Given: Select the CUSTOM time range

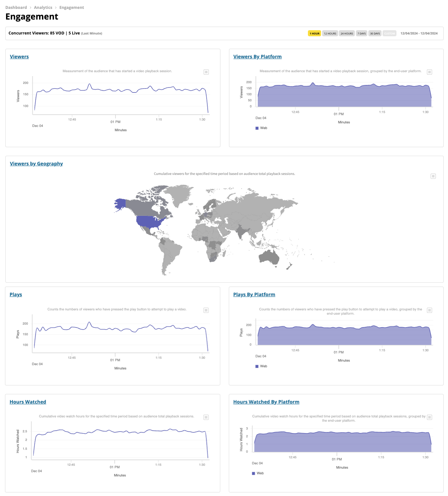Looking at the screenshot, I should tap(389, 33).
